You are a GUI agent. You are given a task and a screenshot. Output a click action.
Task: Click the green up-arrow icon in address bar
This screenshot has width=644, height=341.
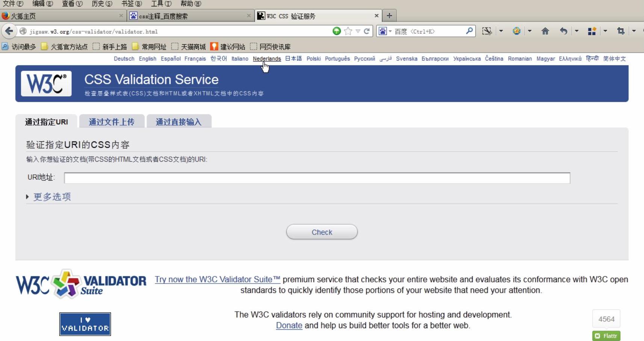coord(337,31)
